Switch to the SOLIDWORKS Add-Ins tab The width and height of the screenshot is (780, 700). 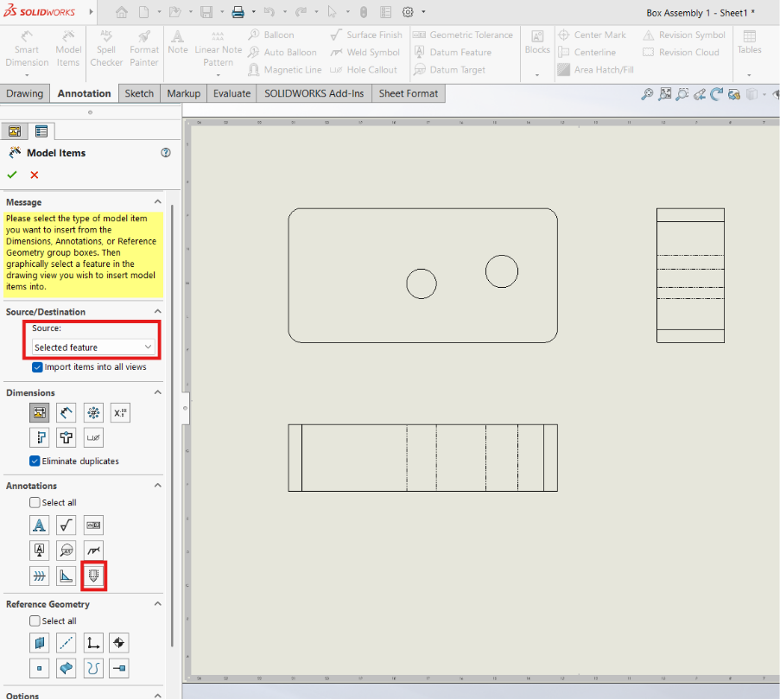point(314,93)
